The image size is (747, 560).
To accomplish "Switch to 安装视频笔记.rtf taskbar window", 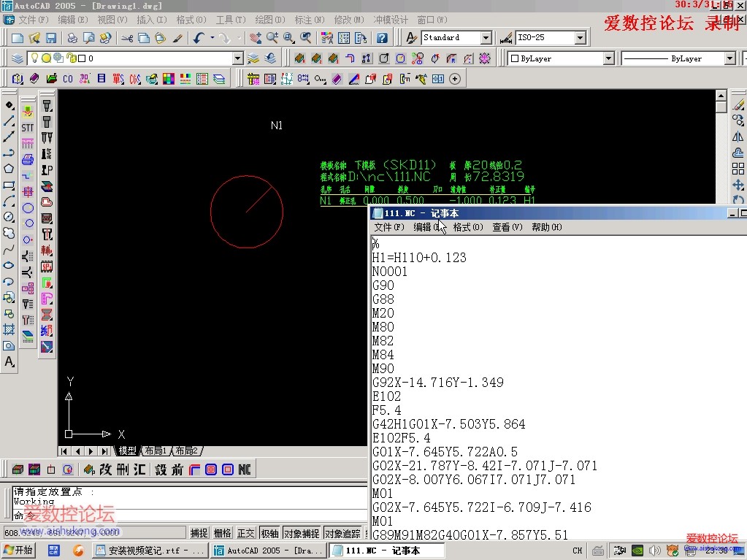I will pyautogui.click(x=150, y=551).
